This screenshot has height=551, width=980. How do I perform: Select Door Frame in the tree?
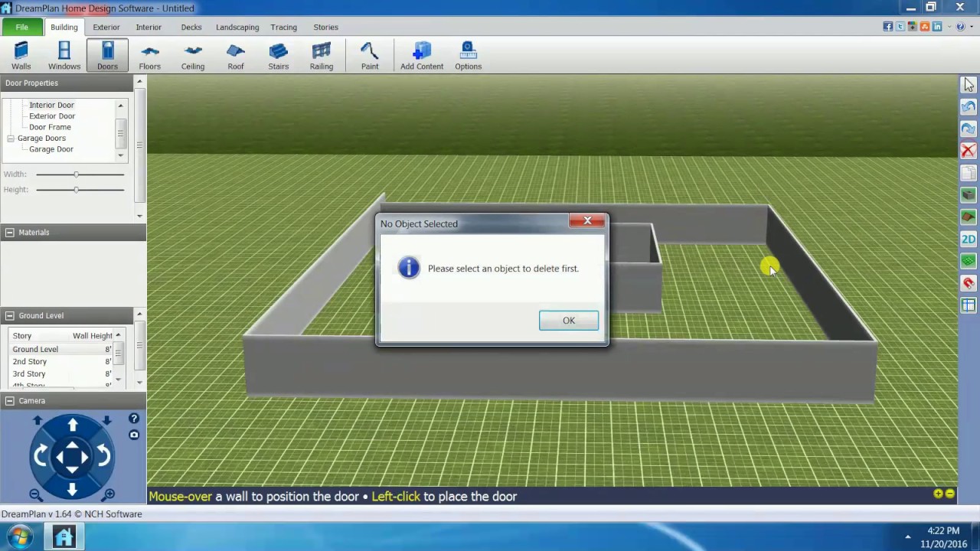click(50, 127)
